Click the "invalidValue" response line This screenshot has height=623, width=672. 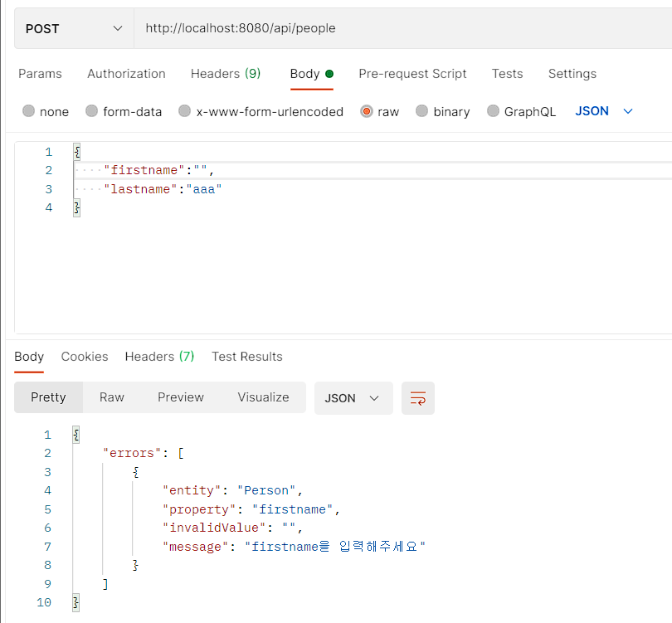(x=233, y=528)
